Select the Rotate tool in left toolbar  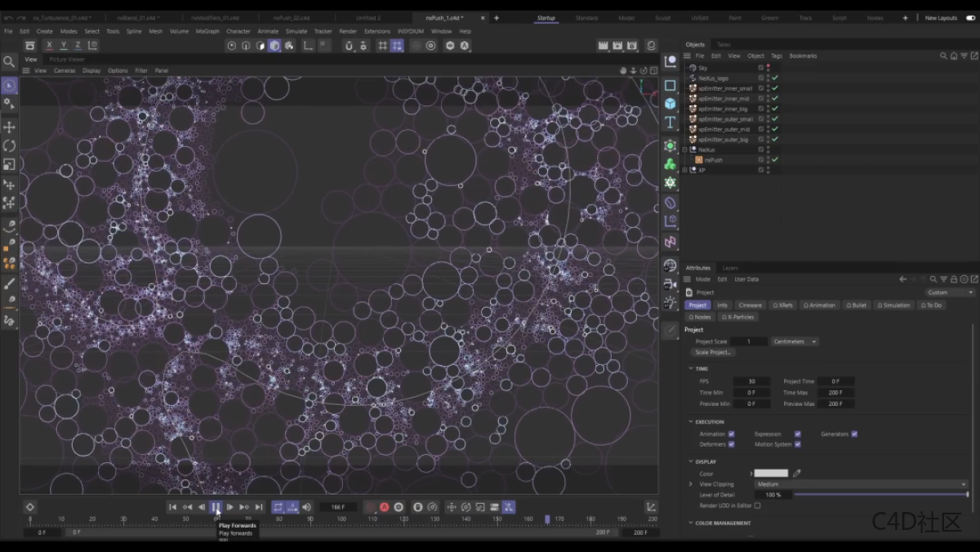tap(10, 145)
